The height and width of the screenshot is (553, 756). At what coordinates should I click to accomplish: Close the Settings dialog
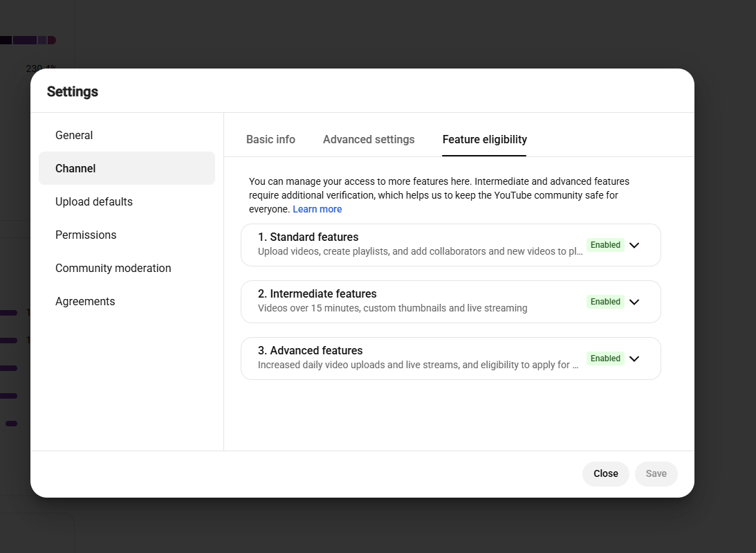tap(606, 474)
